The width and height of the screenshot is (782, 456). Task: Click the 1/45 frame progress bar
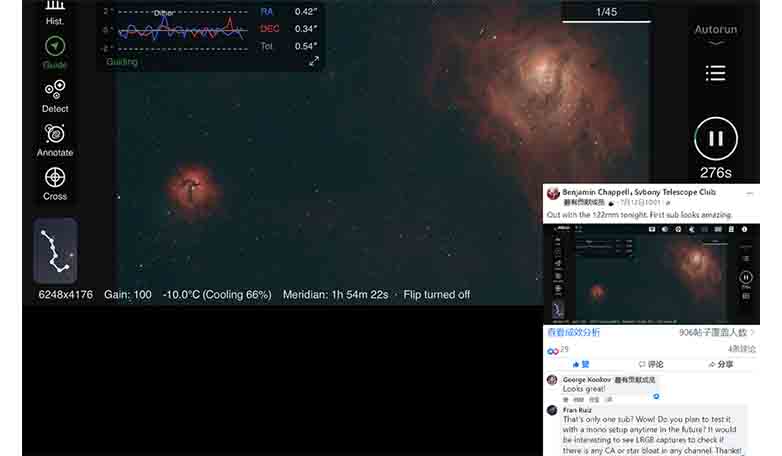tap(606, 14)
